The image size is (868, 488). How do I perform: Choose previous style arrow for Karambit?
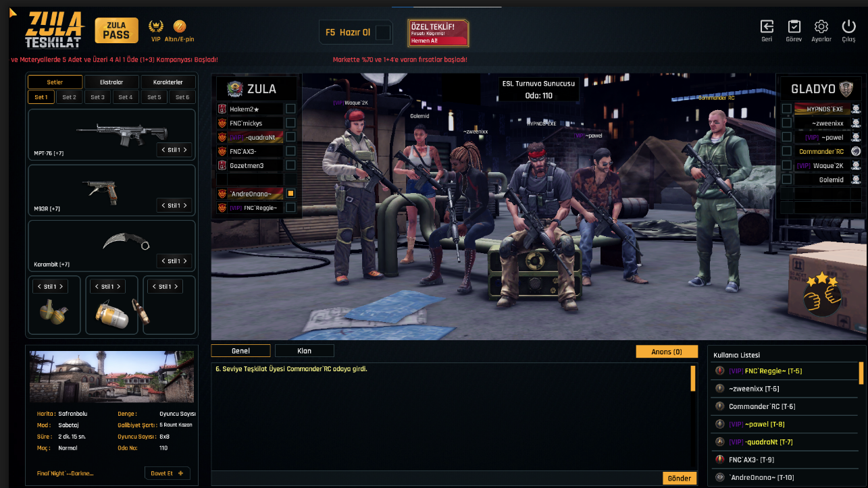click(163, 261)
